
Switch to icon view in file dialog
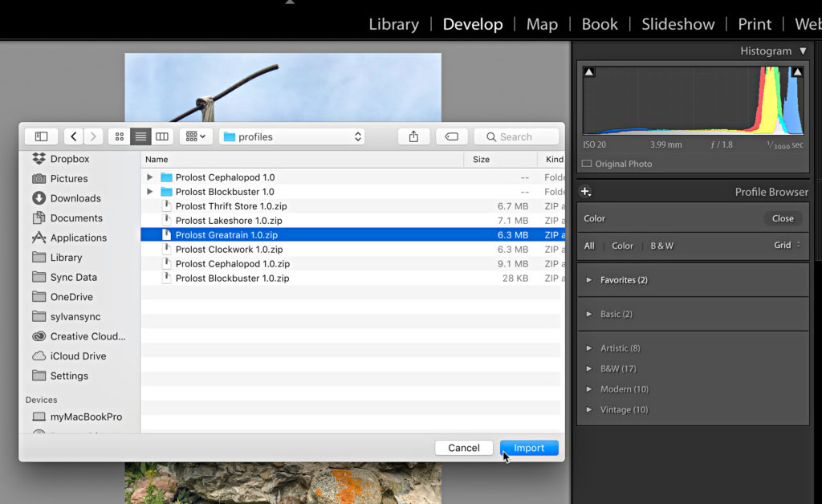pyautogui.click(x=120, y=136)
